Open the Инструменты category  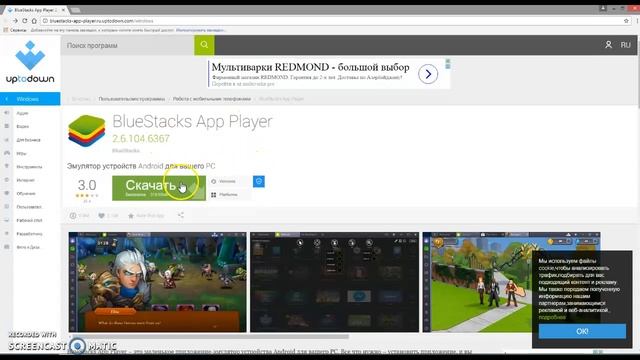click(x=29, y=167)
